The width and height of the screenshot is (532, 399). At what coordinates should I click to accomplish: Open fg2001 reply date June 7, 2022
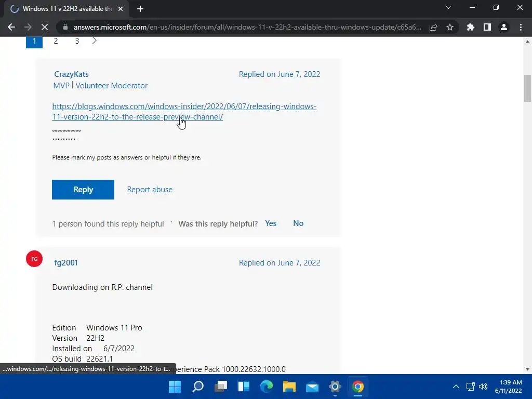279,262
